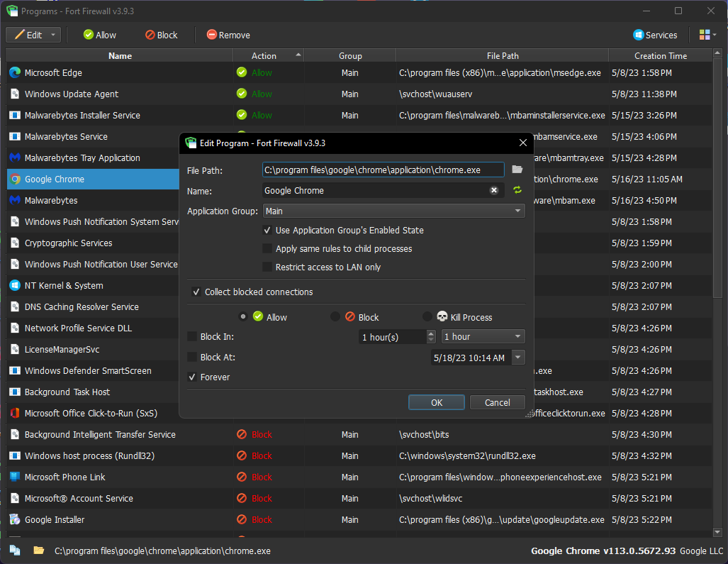Click the Malwarebytes app icon row
The height and width of the screenshot is (564, 728).
[15, 200]
